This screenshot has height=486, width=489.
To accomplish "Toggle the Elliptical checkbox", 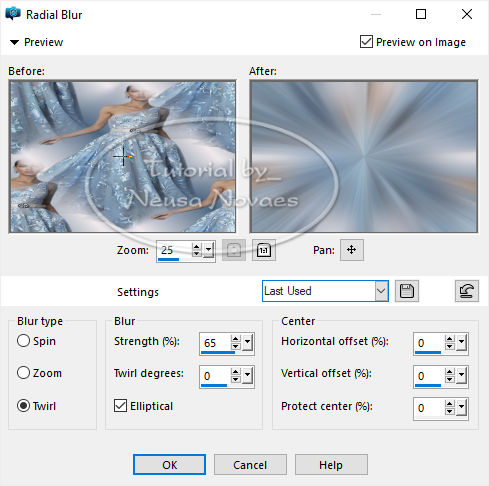I will 120,406.
